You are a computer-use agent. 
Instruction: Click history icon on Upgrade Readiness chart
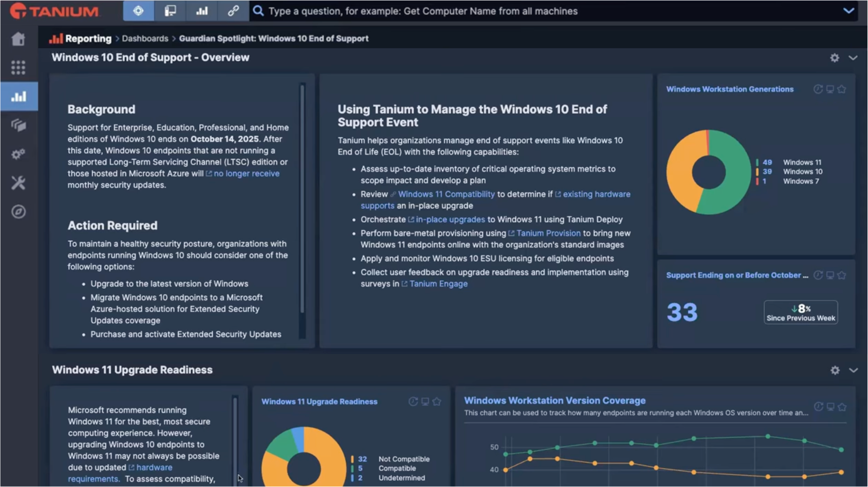point(413,402)
